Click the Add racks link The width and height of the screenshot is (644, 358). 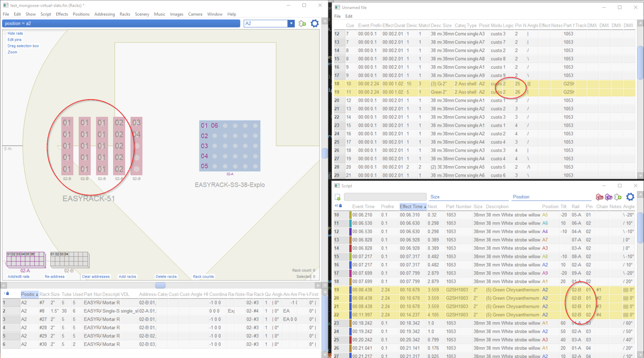127,277
